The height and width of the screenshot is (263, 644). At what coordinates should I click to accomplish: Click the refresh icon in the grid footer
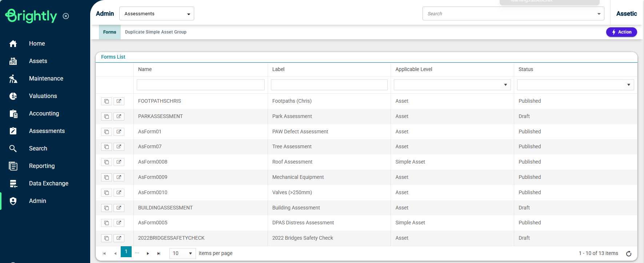pos(628,254)
